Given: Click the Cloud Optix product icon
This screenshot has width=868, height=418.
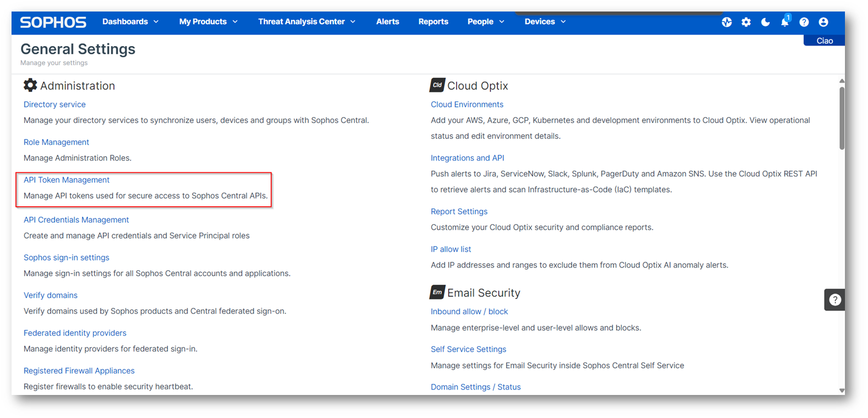Looking at the screenshot, I should (437, 85).
